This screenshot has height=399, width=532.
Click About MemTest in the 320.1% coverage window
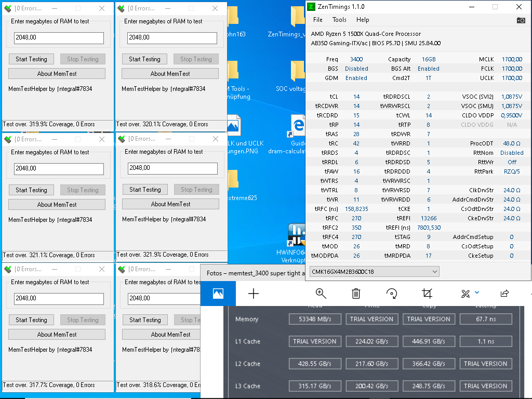(x=170, y=74)
